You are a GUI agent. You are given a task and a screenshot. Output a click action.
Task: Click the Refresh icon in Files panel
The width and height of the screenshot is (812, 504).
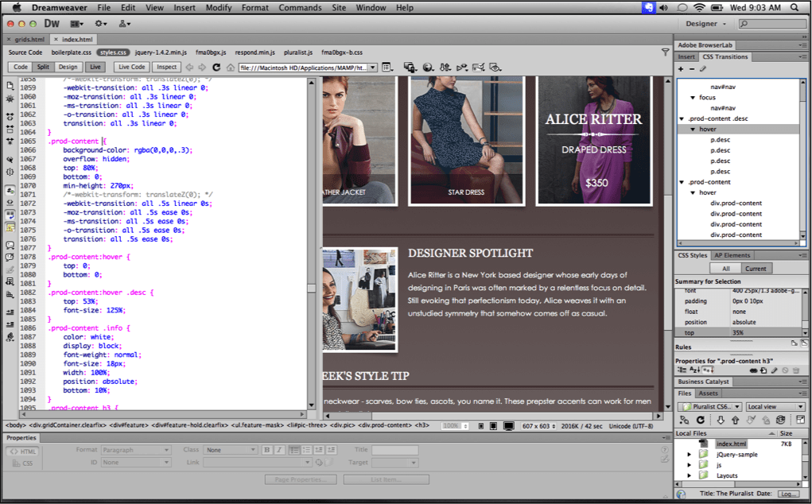[x=700, y=419]
